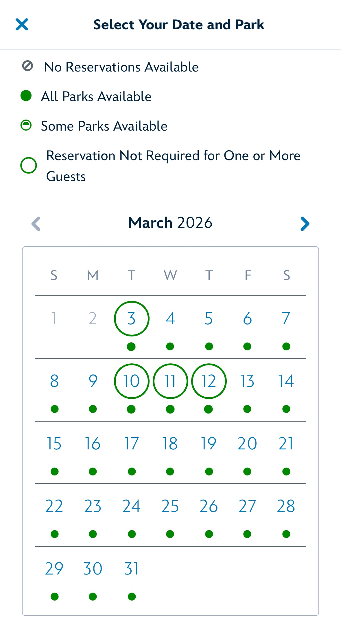Image resolution: width=341 pixels, height=644 pixels.
Task: Select March 3 on the calendar
Action: (x=132, y=319)
